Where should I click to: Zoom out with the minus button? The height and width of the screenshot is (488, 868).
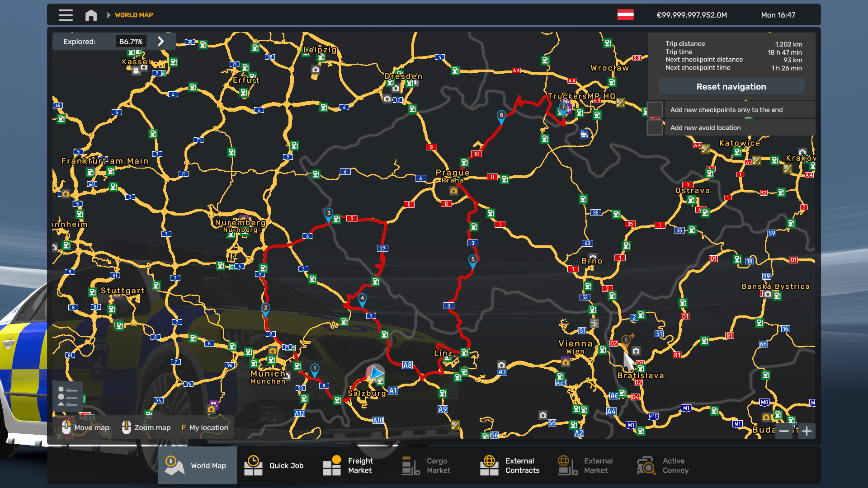[784, 431]
